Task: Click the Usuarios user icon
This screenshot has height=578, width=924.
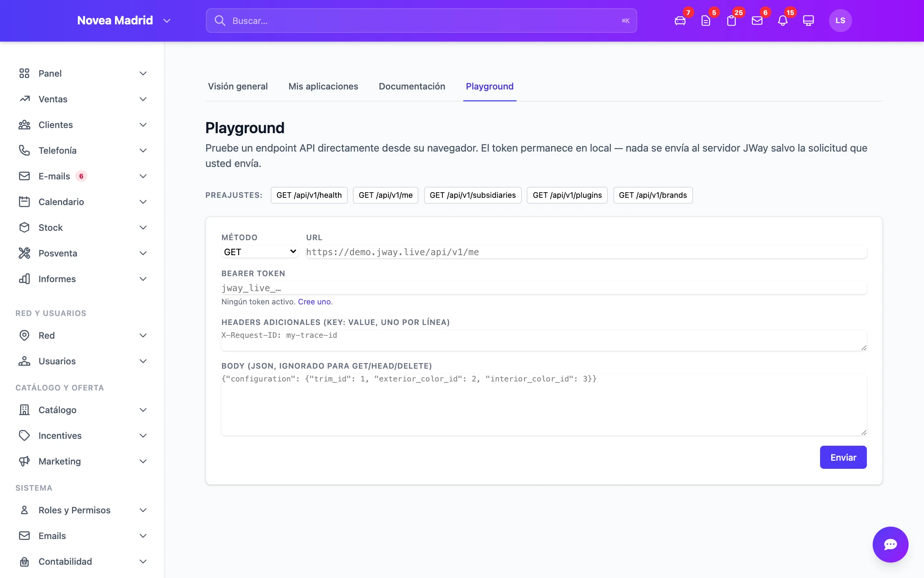Action: click(24, 361)
